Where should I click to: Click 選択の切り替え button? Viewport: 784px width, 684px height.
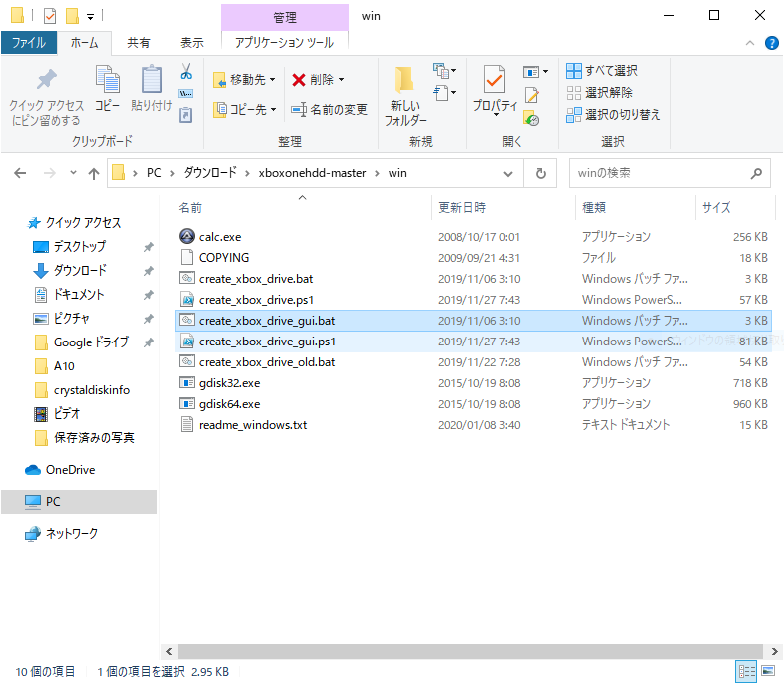point(613,115)
